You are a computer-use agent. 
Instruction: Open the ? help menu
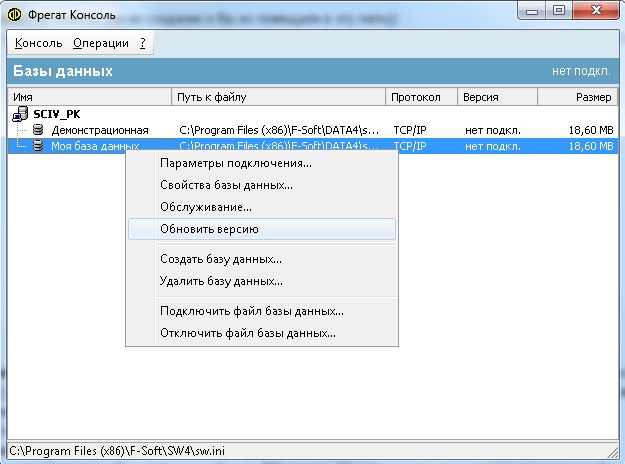click(143, 43)
